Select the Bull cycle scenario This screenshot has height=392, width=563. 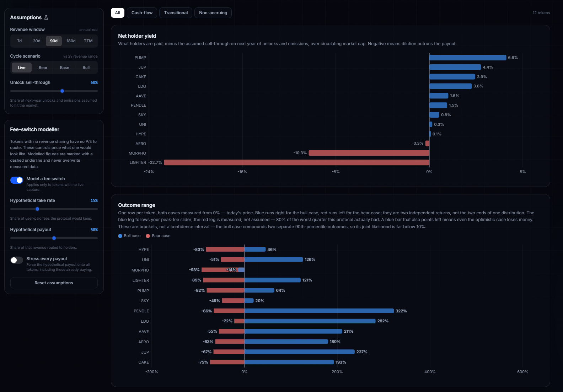point(86,68)
